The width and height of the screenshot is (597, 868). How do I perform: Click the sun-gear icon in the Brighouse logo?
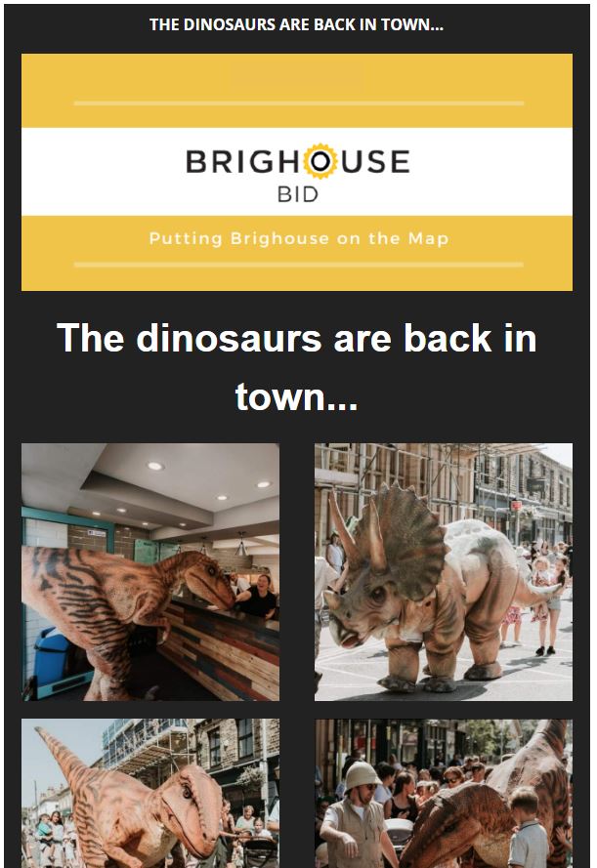tap(320, 161)
